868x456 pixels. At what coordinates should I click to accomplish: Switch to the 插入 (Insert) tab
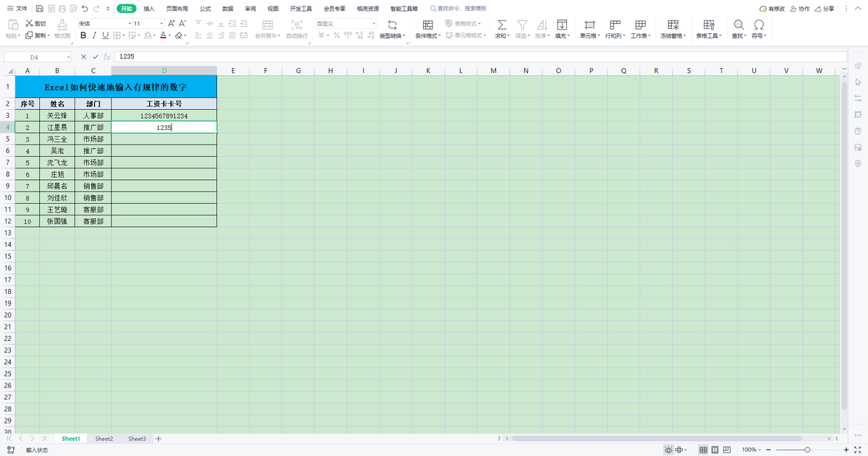(149, 9)
